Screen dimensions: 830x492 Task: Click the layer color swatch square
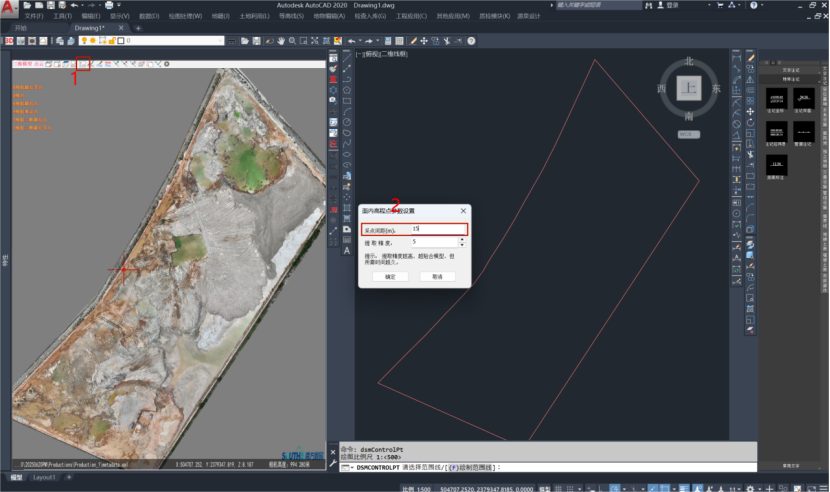[121, 41]
